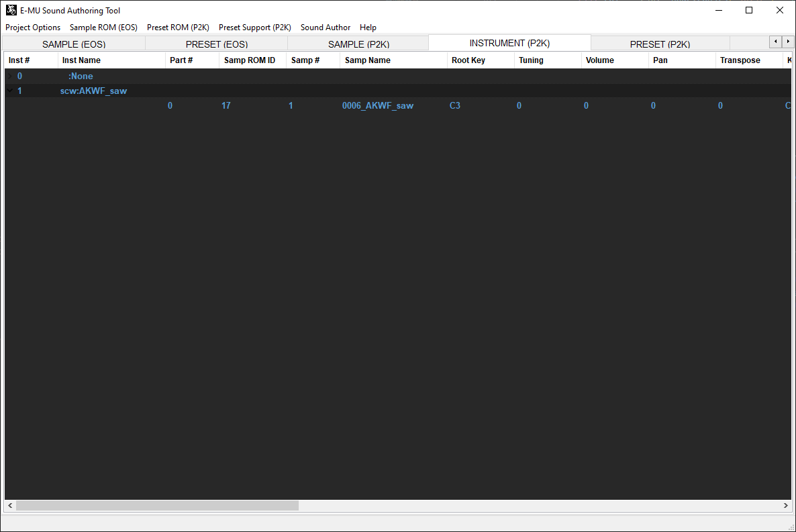Select the C3 root key cell

(x=455, y=106)
